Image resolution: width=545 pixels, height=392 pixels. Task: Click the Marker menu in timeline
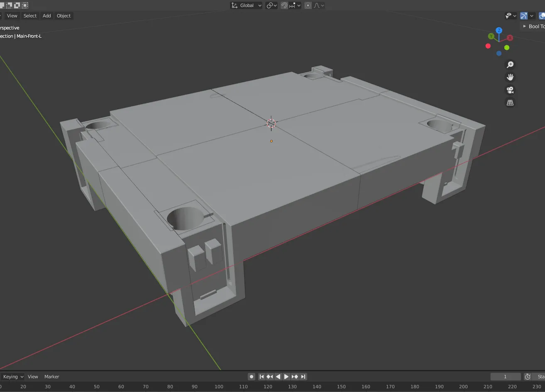point(52,377)
